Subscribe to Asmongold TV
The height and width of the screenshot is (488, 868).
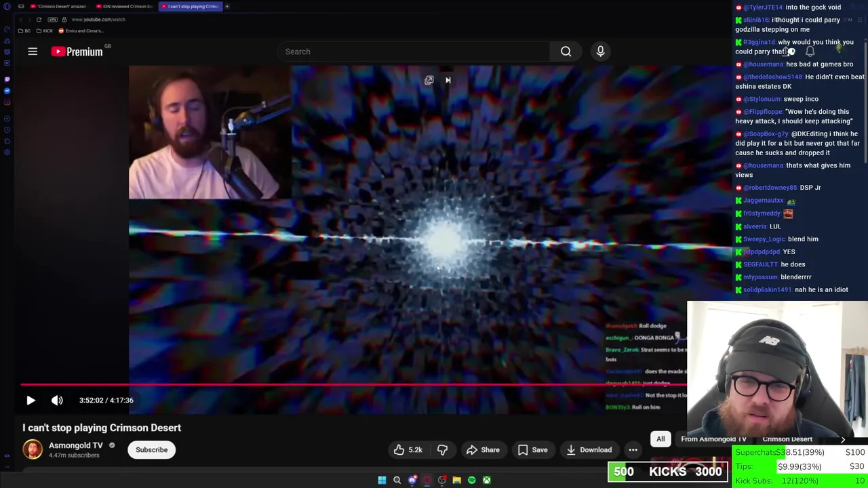[x=151, y=450]
